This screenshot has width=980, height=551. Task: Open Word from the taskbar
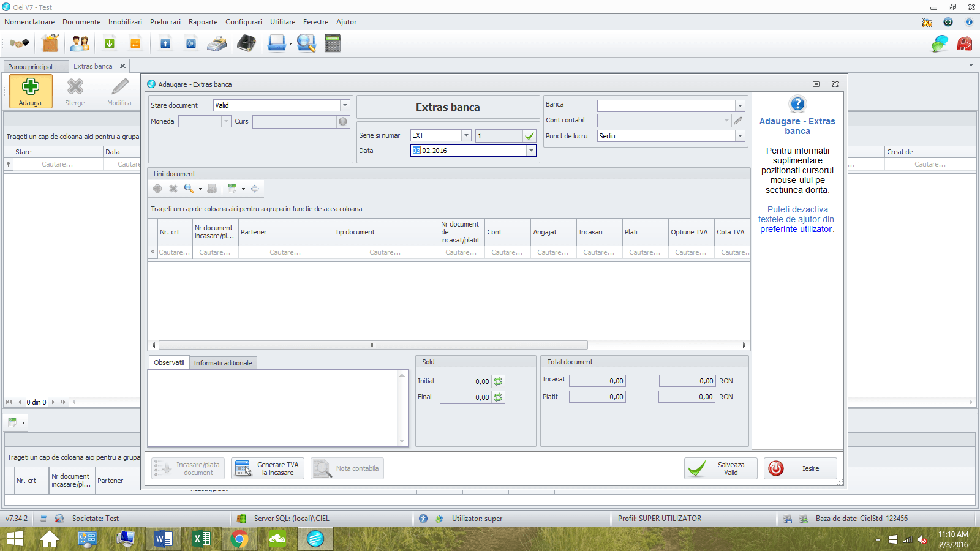[164, 539]
